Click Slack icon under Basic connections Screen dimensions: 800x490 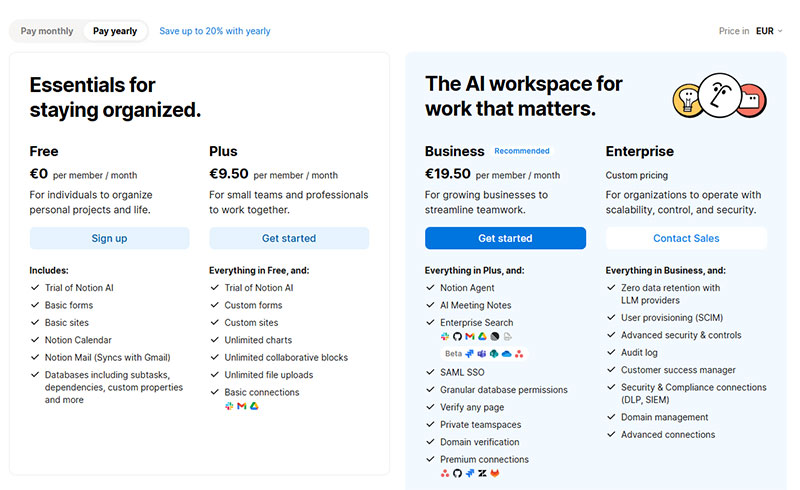click(229, 406)
